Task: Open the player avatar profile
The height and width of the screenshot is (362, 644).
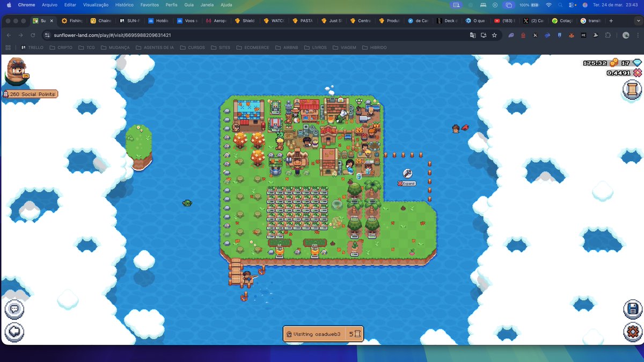Action: (x=16, y=71)
